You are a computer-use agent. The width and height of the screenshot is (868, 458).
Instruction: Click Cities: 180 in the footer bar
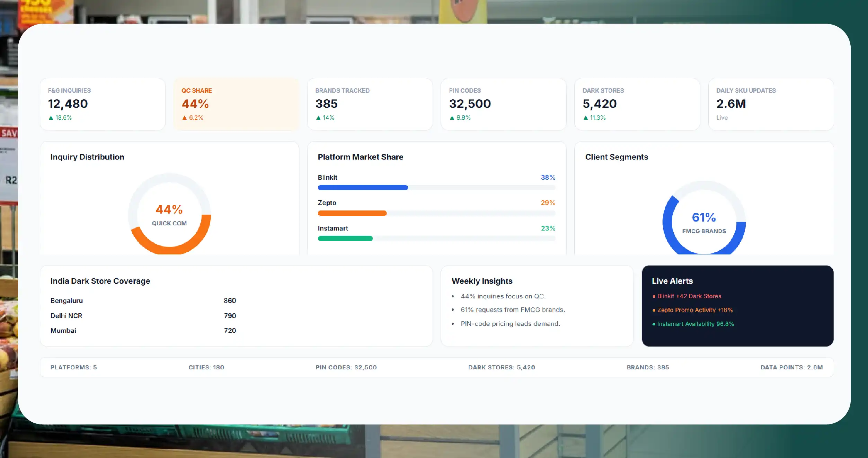click(206, 367)
